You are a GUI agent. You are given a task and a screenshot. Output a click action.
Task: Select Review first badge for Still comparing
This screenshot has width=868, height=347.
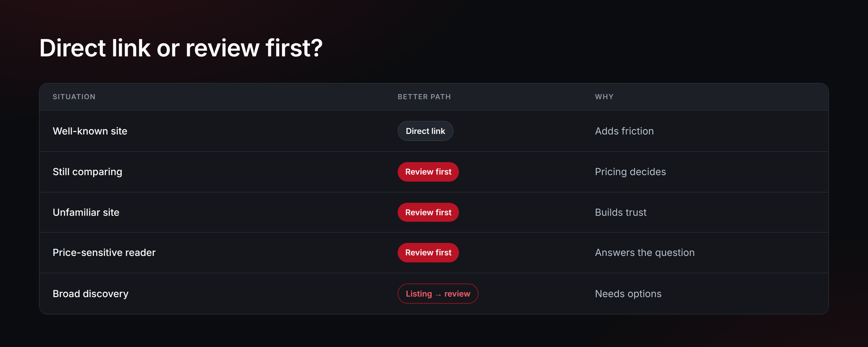428,172
